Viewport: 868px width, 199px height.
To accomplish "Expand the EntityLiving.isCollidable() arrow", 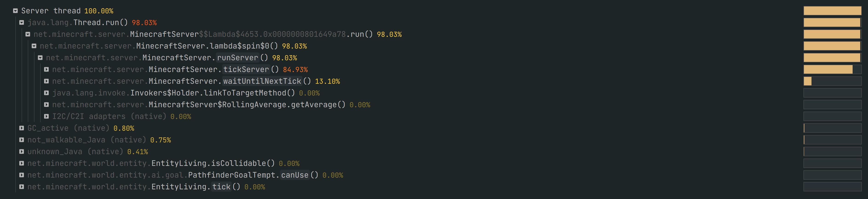I will (22, 163).
